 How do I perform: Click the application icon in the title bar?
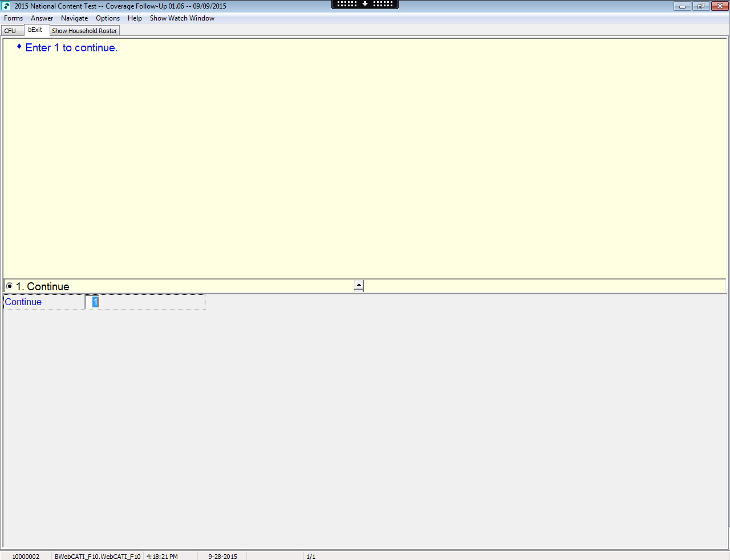coord(6,6)
